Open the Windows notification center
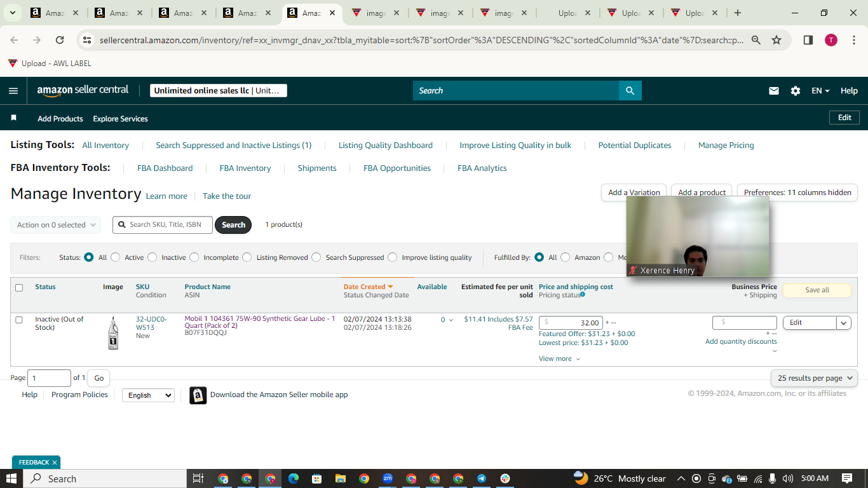Screen dimensions: 868x488 pos(847,478)
